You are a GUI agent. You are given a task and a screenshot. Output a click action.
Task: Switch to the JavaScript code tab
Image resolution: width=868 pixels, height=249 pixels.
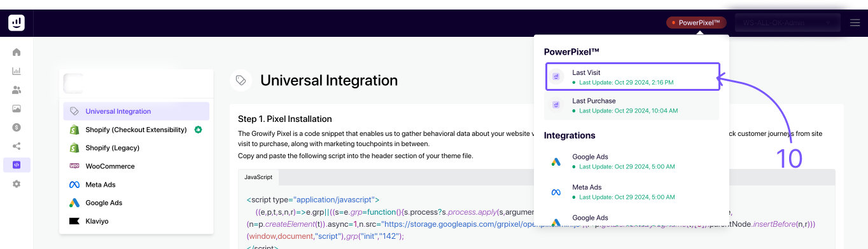[x=259, y=177]
